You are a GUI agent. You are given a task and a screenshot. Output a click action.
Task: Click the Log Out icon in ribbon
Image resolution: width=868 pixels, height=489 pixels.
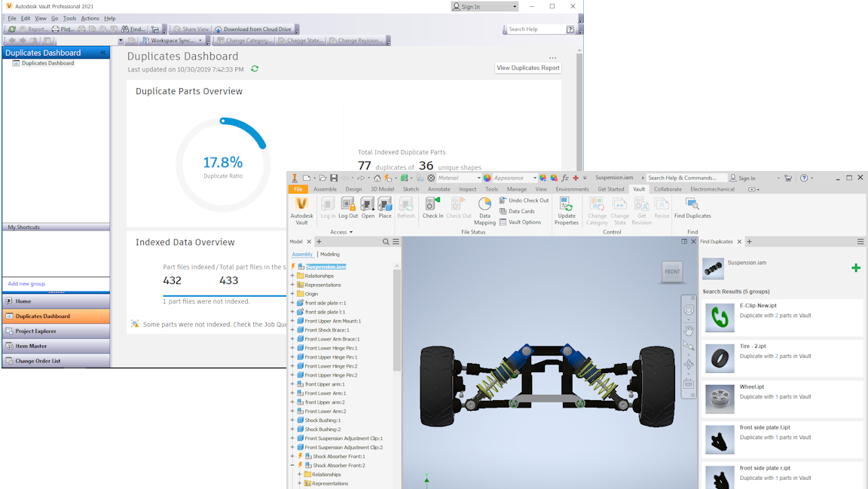coord(348,203)
